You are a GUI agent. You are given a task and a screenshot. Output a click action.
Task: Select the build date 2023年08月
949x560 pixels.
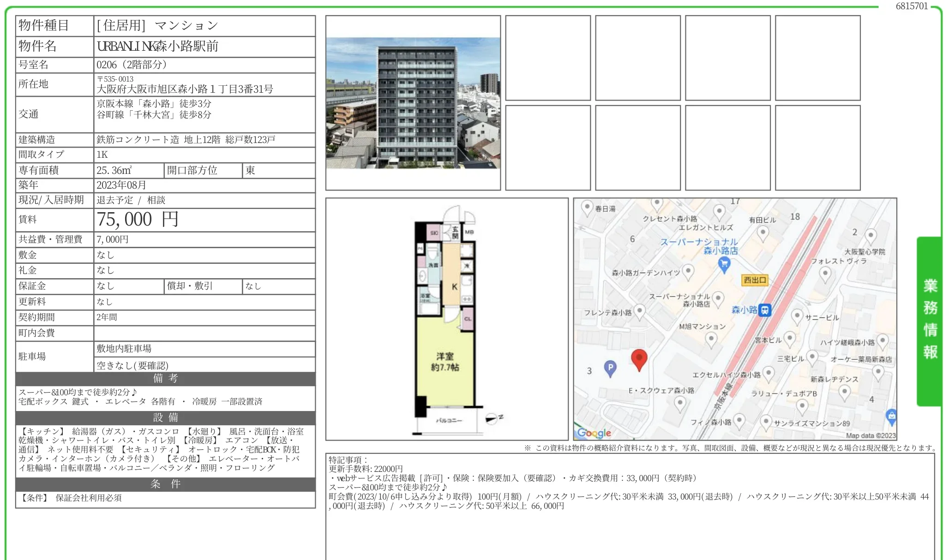coord(121,185)
